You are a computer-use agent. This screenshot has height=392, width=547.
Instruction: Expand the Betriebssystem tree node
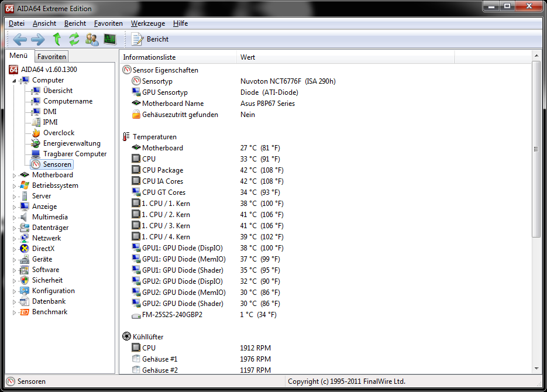[14, 186]
